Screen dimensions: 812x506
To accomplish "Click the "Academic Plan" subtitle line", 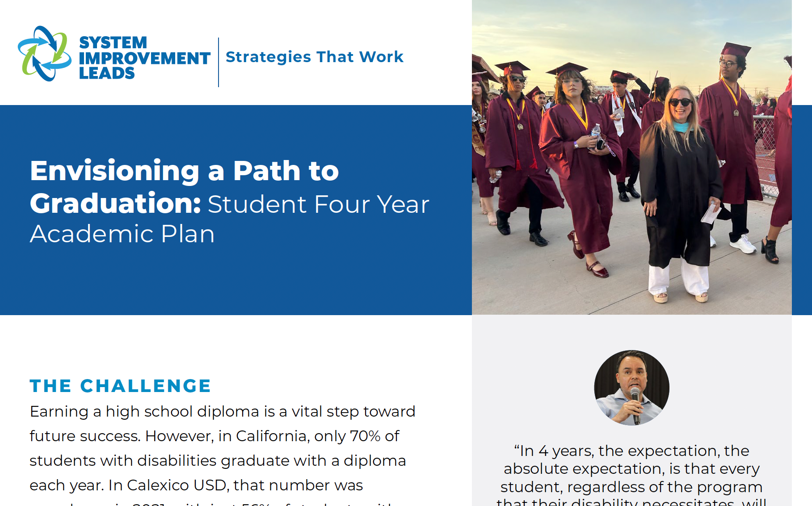I will (x=122, y=234).
